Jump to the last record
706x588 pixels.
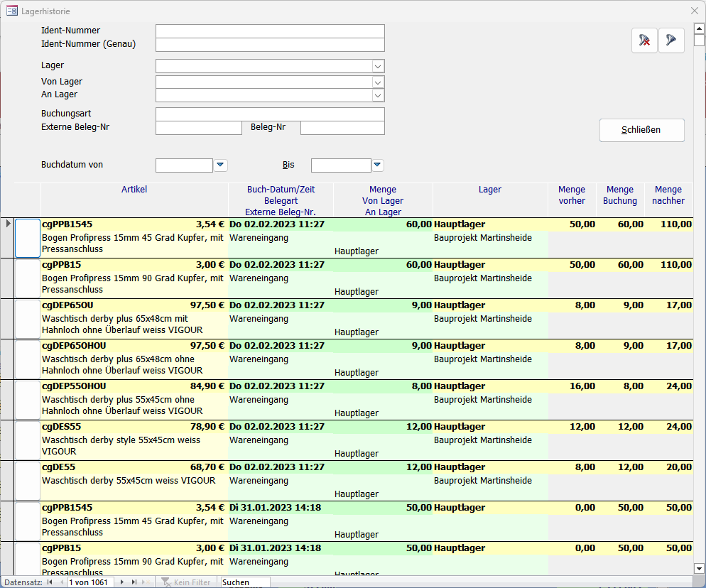tap(134, 582)
